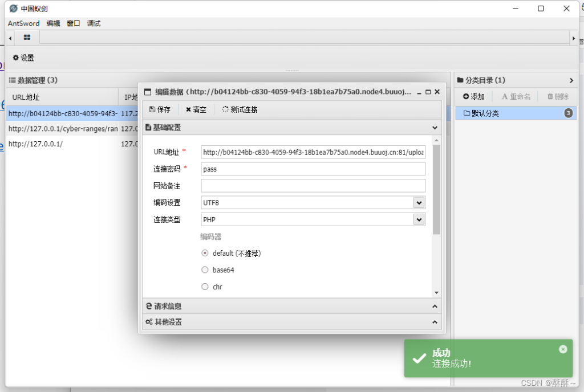
Task: Click the tab bar right scroll arrow
Action: pyautogui.click(x=574, y=38)
